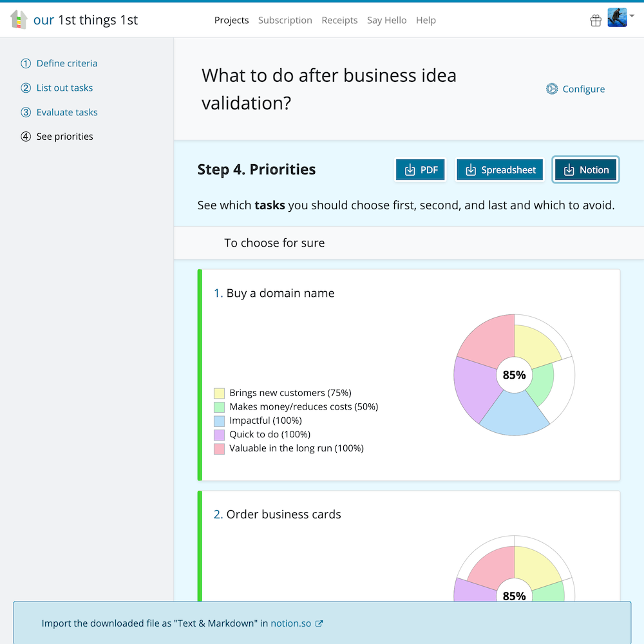644x644 pixels.
Task: Click the "To choose for sure" section header
Action: click(274, 243)
